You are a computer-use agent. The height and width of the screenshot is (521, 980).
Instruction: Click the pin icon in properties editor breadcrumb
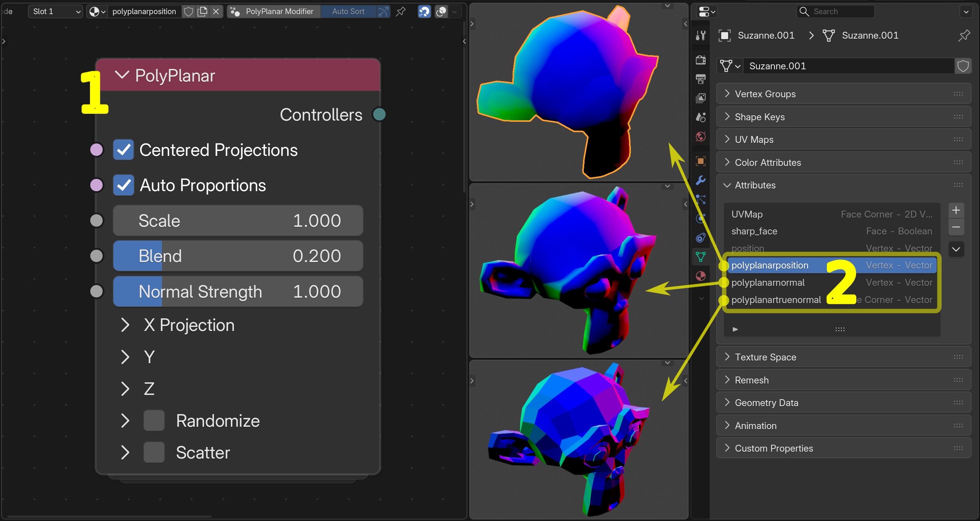pyautogui.click(x=964, y=36)
